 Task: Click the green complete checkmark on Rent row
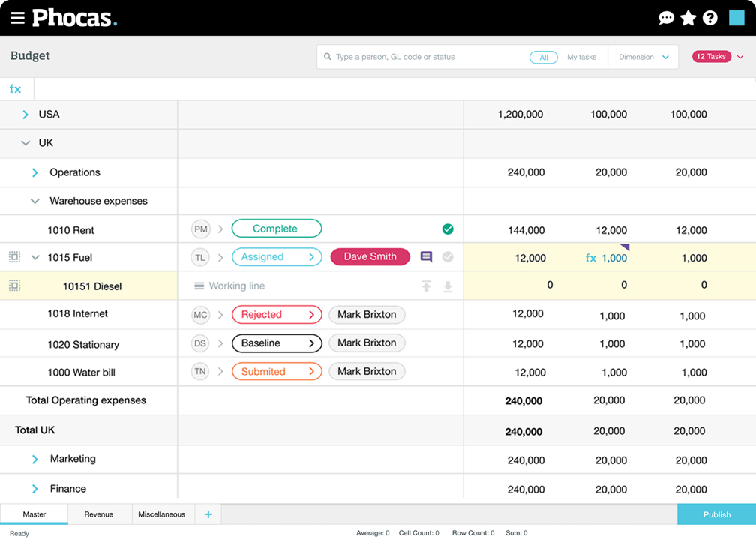[x=448, y=229]
